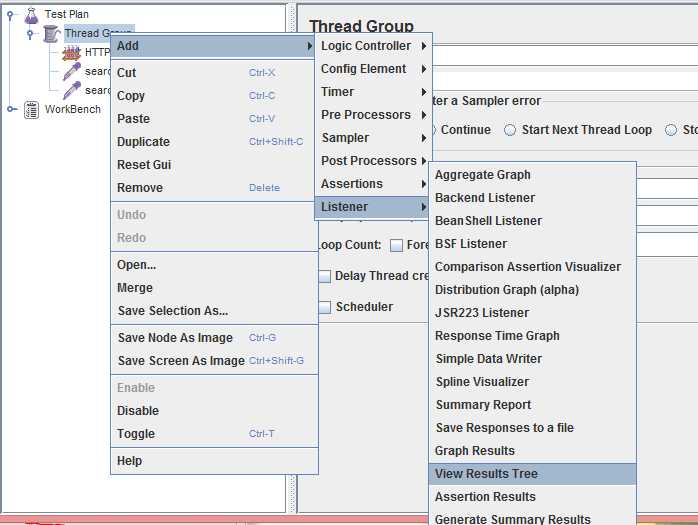Add Save Responses to a file
This screenshot has width=698, height=525.
pyautogui.click(x=532, y=428)
